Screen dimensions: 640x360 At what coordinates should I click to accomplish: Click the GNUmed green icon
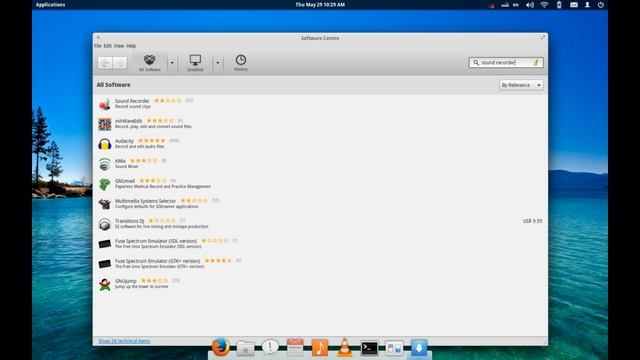click(104, 184)
